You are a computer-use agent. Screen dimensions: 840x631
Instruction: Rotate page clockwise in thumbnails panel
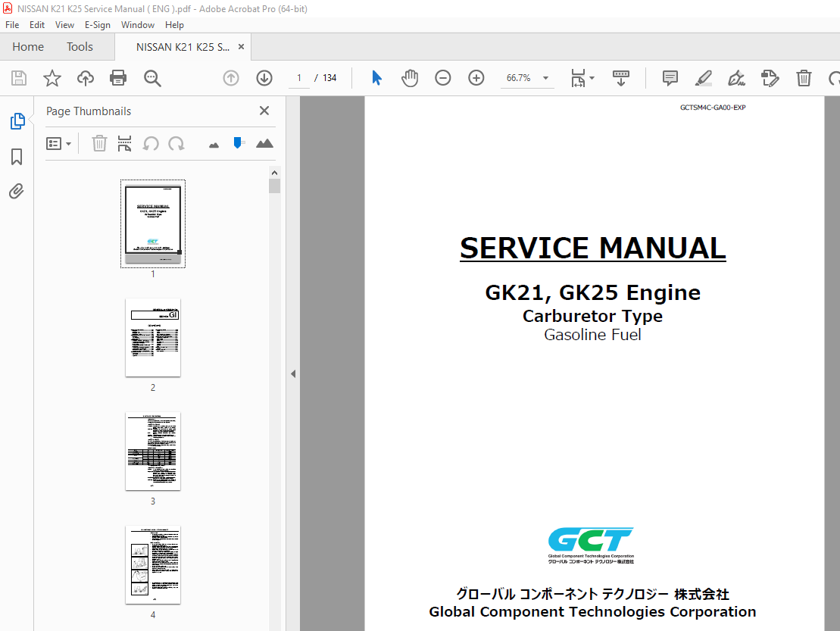click(x=176, y=144)
